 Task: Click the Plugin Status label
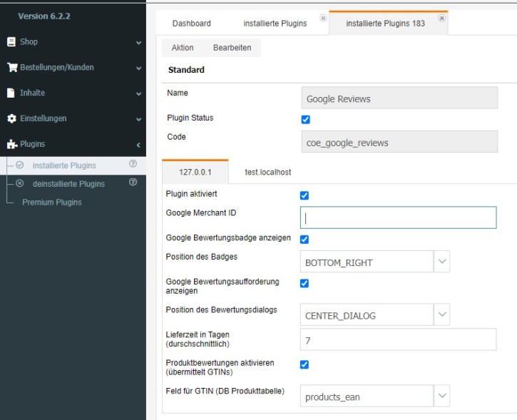190,118
